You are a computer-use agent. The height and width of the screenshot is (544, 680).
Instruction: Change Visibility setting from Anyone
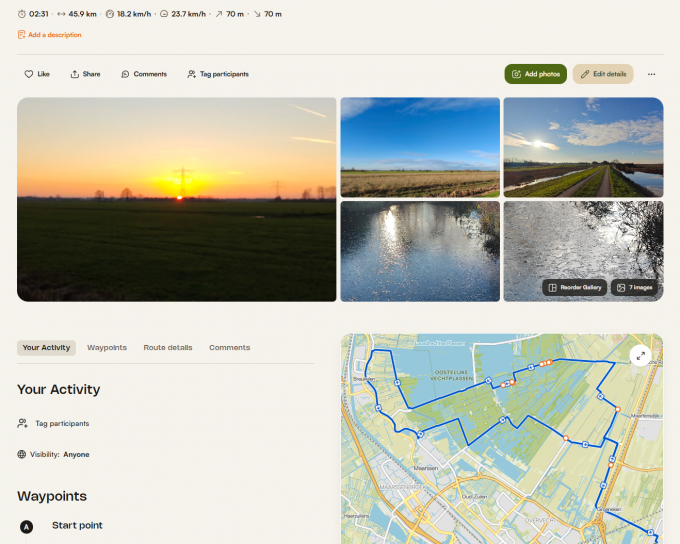pos(76,454)
